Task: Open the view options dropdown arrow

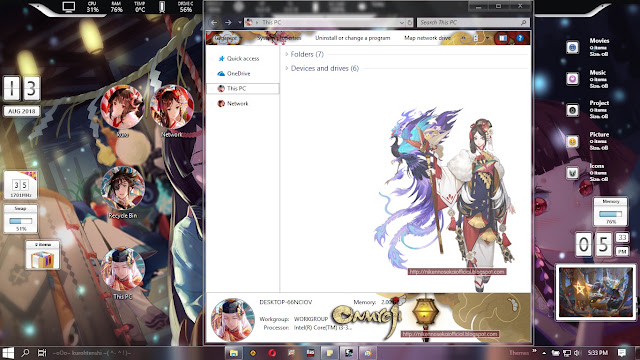Action: point(487,38)
